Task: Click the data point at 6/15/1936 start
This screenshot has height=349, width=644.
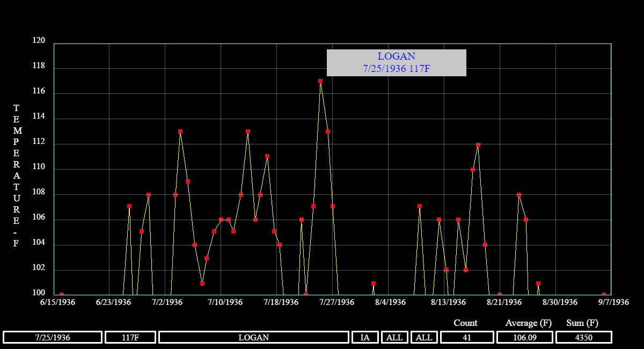Action: (x=62, y=294)
